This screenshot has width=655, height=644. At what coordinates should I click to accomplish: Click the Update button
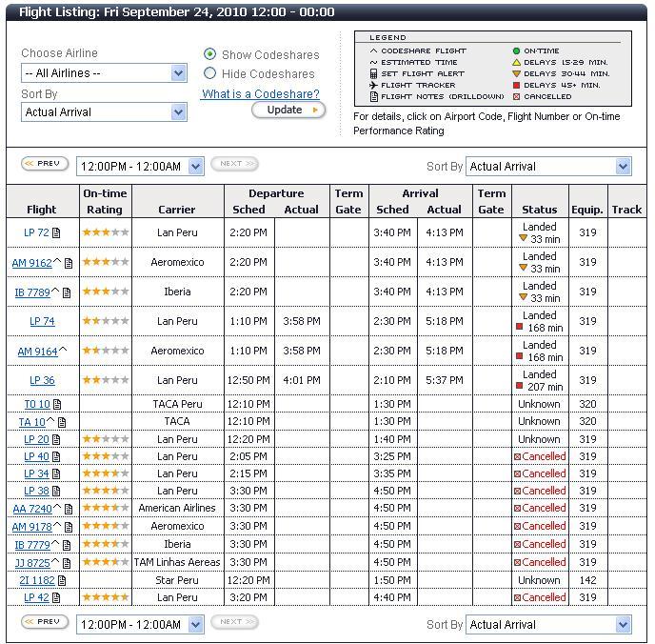tap(288, 110)
